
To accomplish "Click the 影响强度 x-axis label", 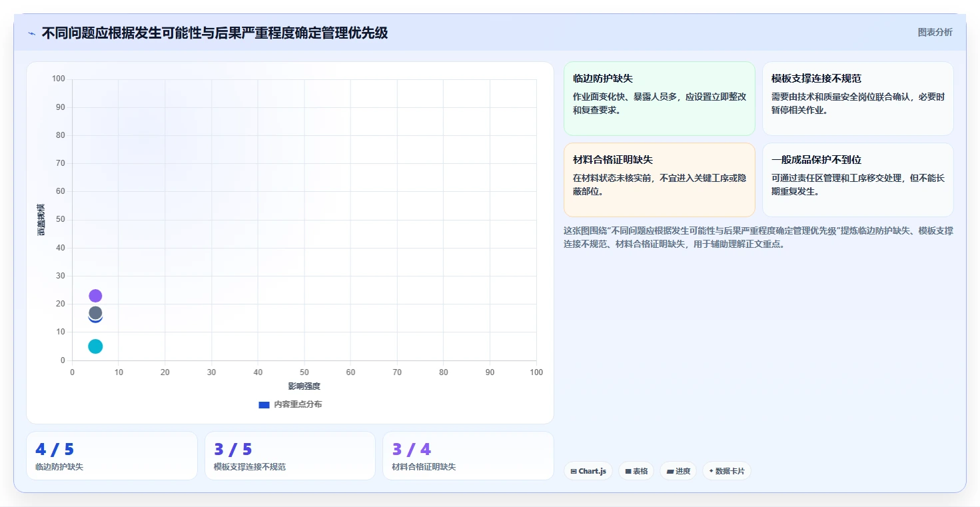I will coord(304,386).
